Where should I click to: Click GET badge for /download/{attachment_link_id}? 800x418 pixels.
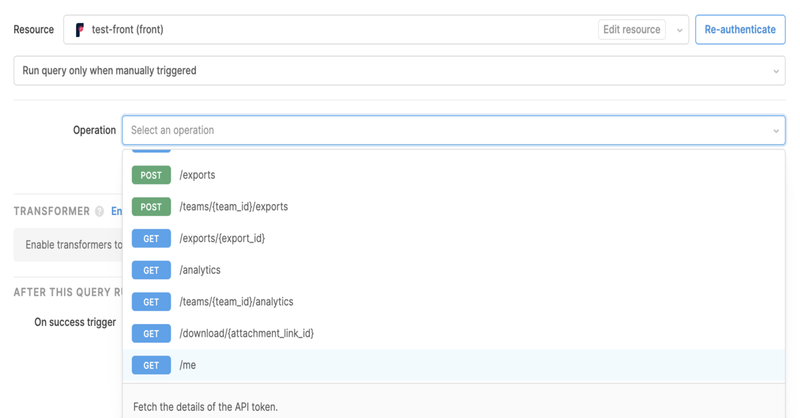click(x=151, y=334)
